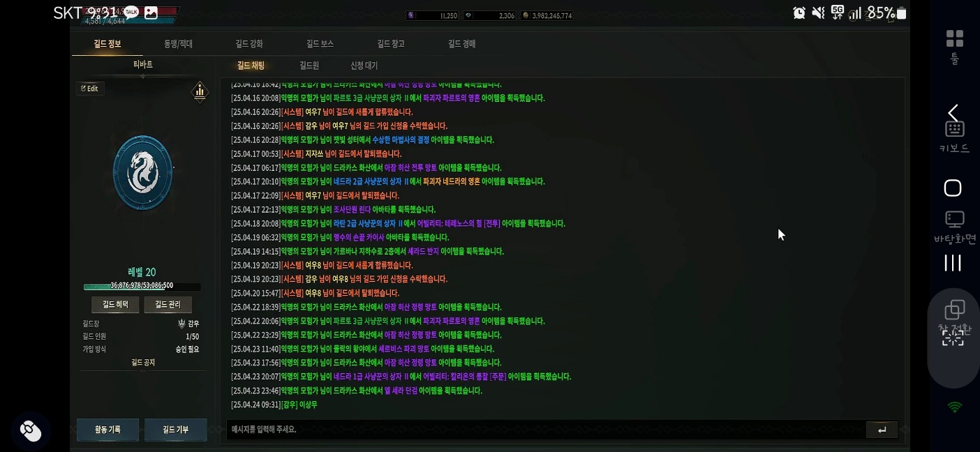The width and height of the screenshot is (980, 452).
Task: Click the 25.04.23 23:46 엘 세라 단검 message
Action: tap(357, 391)
